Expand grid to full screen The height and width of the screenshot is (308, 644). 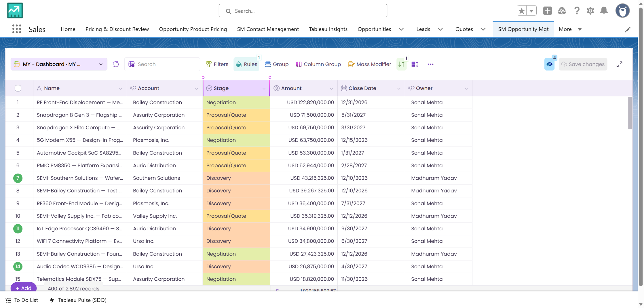(619, 64)
